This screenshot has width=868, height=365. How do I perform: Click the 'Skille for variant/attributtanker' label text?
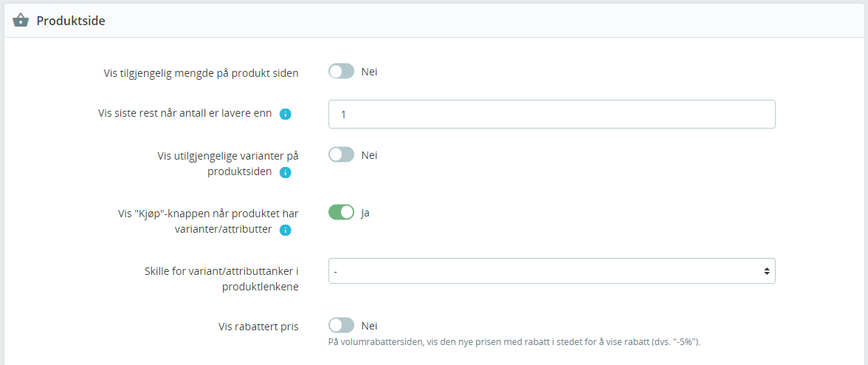[x=218, y=279]
